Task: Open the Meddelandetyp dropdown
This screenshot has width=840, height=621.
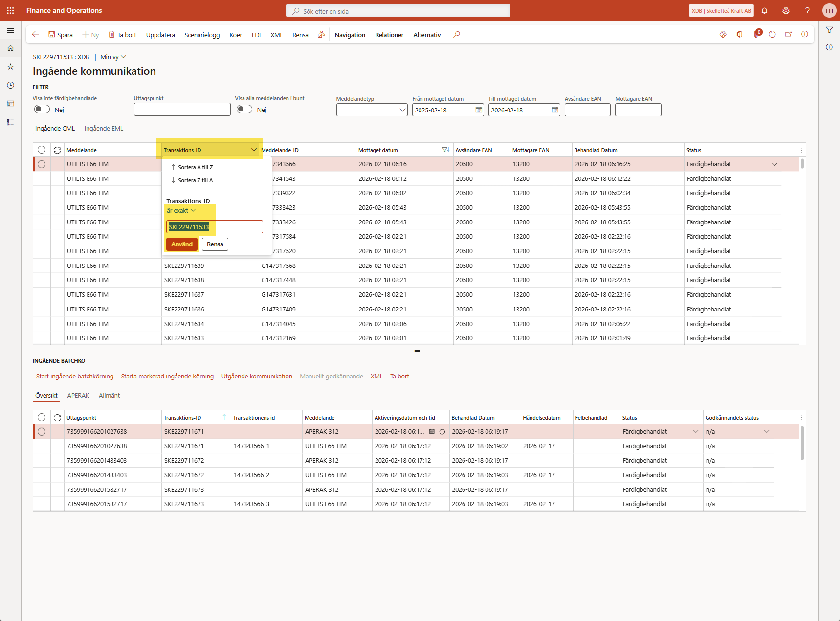Action: point(402,110)
